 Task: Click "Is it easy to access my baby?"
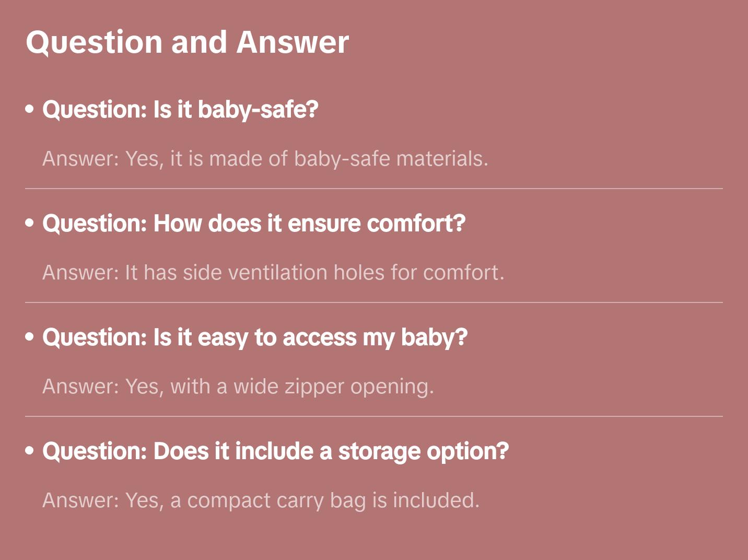tap(255, 337)
